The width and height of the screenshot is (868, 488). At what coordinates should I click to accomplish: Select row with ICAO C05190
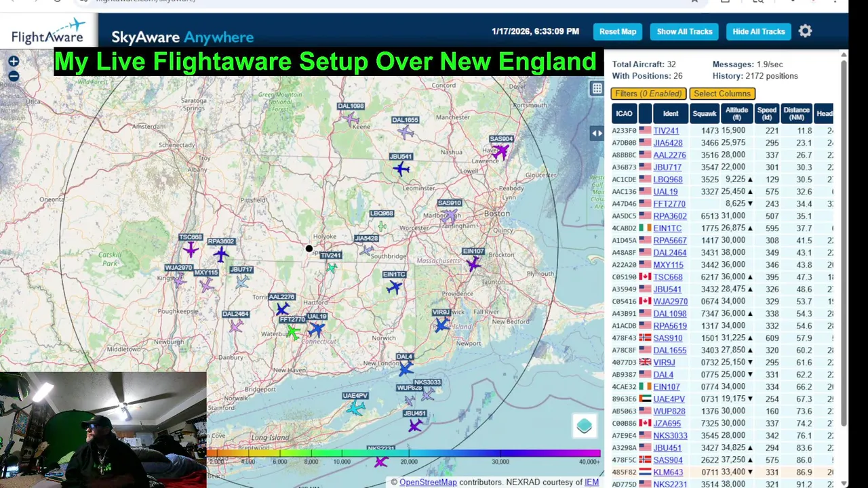(722, 277)
